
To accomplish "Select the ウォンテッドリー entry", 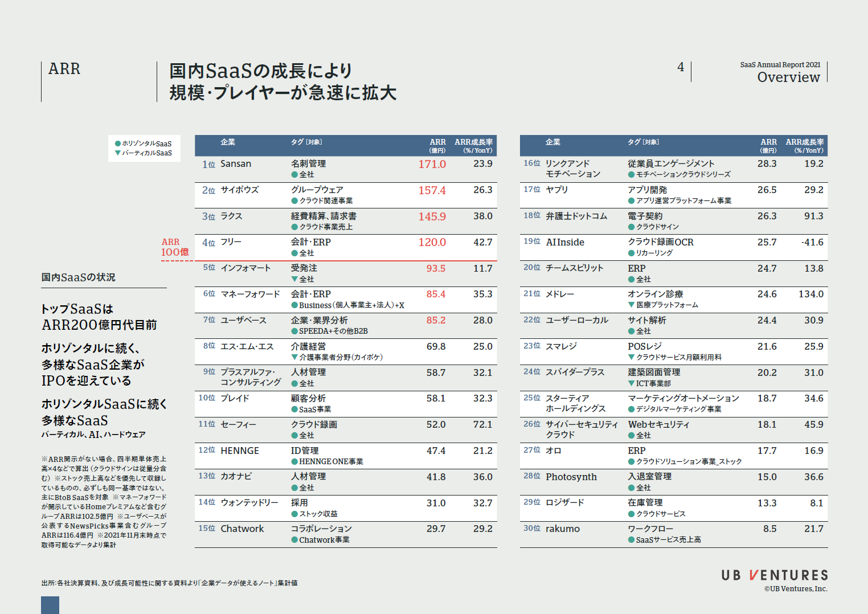I will point(249,502).
